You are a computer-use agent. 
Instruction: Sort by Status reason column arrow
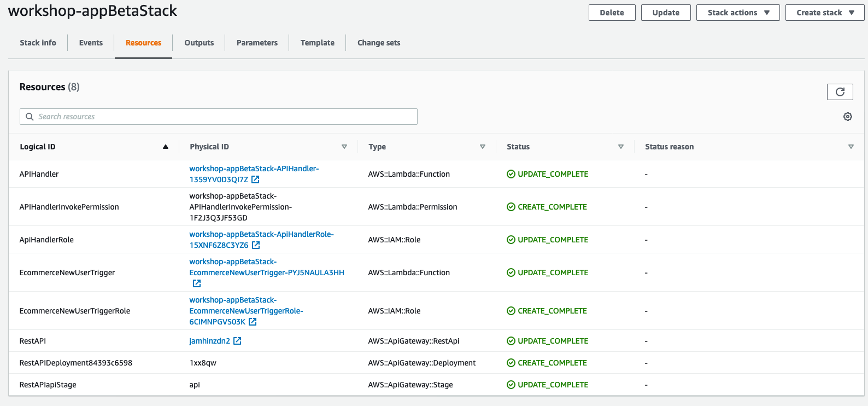coord(851,147)
